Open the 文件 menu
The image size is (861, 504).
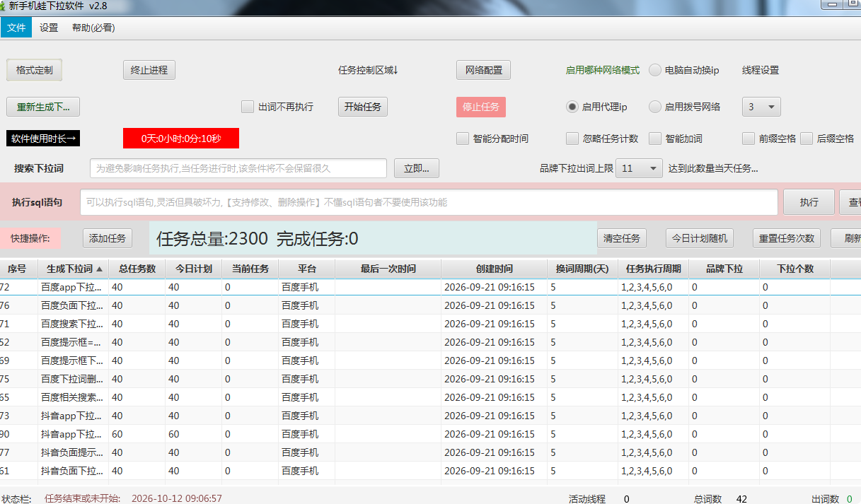(16, 28)
